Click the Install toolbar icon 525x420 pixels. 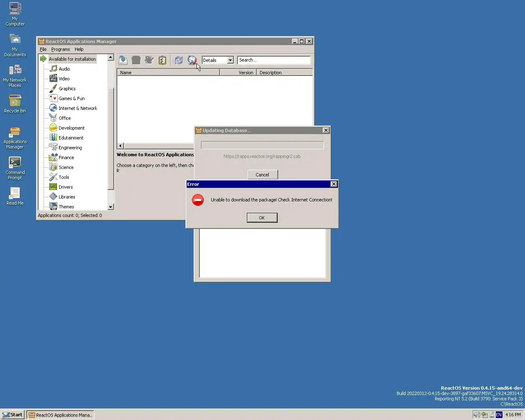point(123,60)
